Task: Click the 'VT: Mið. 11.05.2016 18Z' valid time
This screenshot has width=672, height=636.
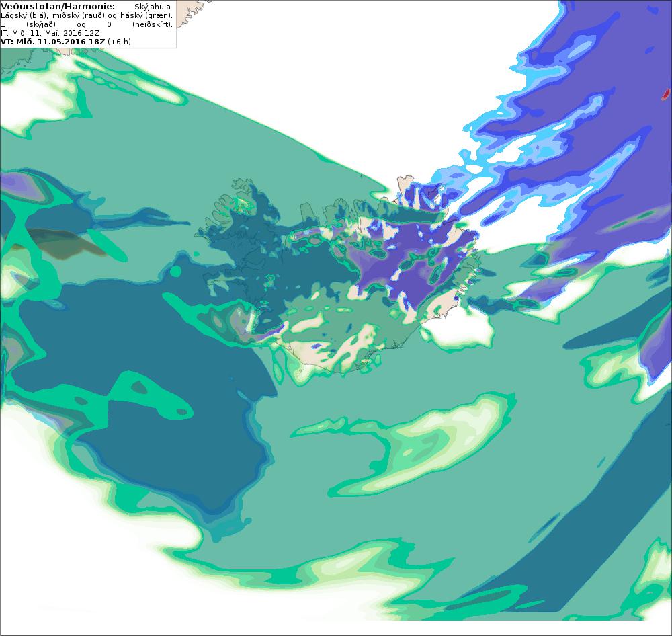Action: 52,42
